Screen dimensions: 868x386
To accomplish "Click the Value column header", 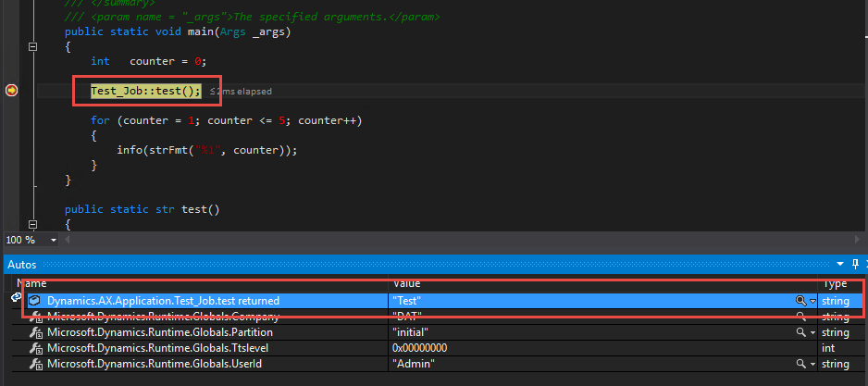I will (x=407, y=282).
